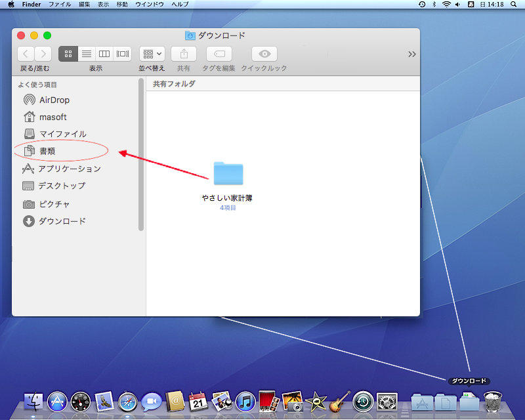Select ダウンロード in the sidebar
Screen dimensions: 525x420
coord(54,221)
